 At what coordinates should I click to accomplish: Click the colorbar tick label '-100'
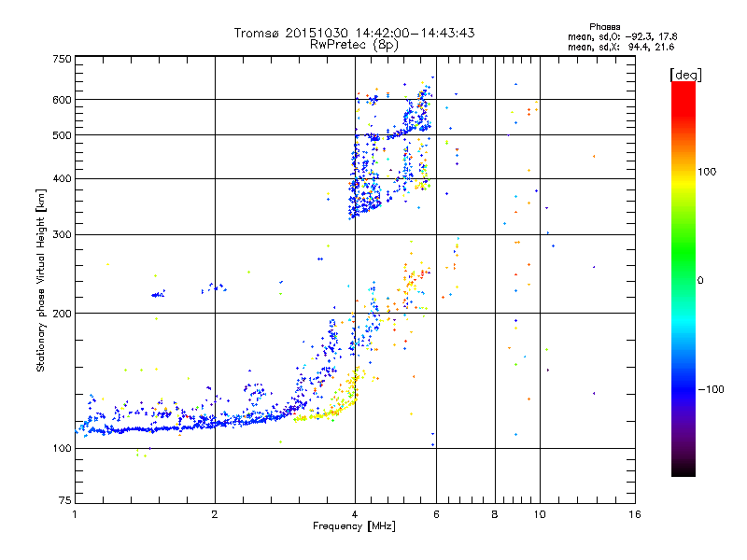pos(711,389)
